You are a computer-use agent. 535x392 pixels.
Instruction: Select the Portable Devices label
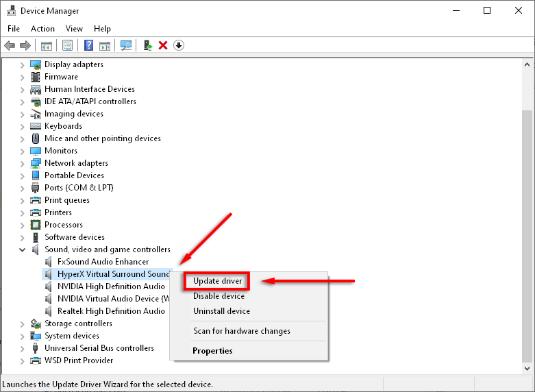[75, 175]
